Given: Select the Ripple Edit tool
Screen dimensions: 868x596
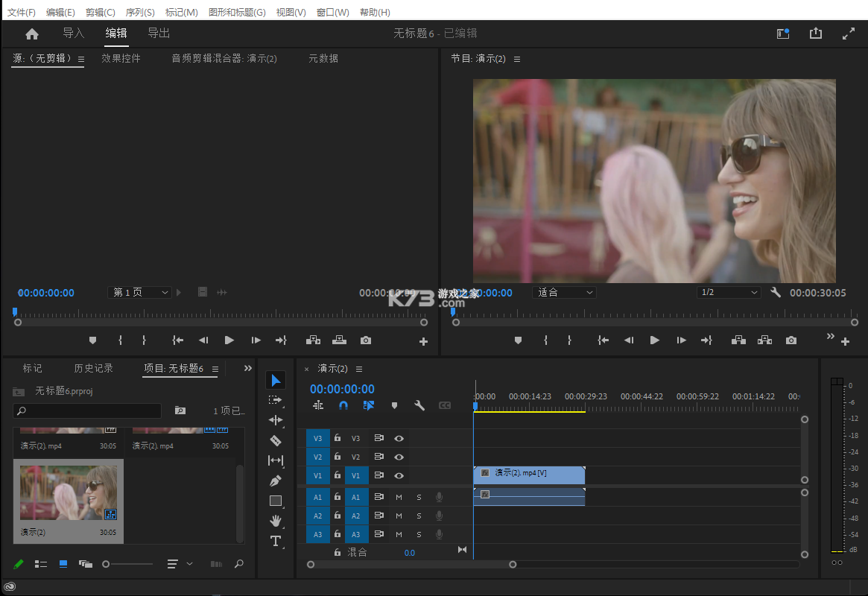Looking at the screenshot, I should tap(276, 421).
